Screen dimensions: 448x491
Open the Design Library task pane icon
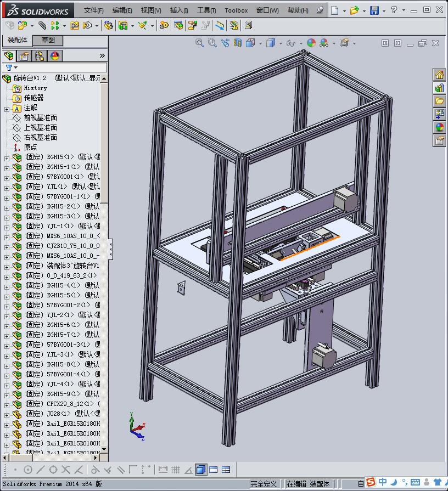click(439, 88)
